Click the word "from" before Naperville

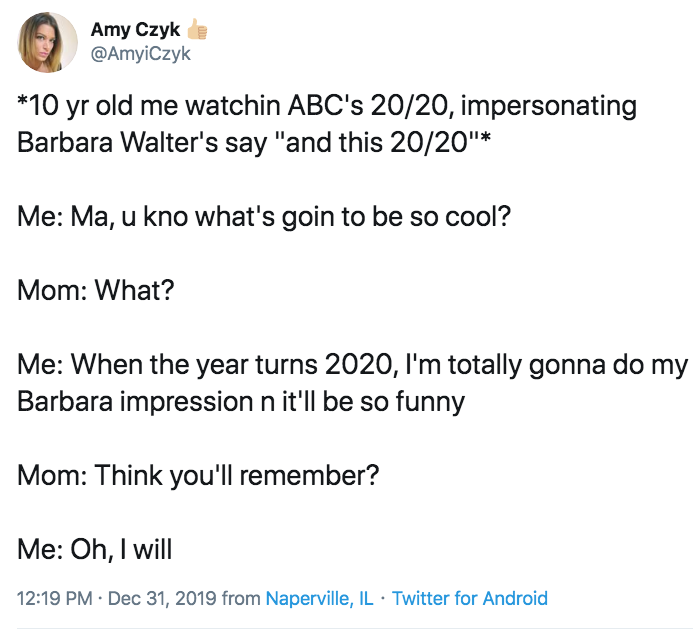(241, 598)
